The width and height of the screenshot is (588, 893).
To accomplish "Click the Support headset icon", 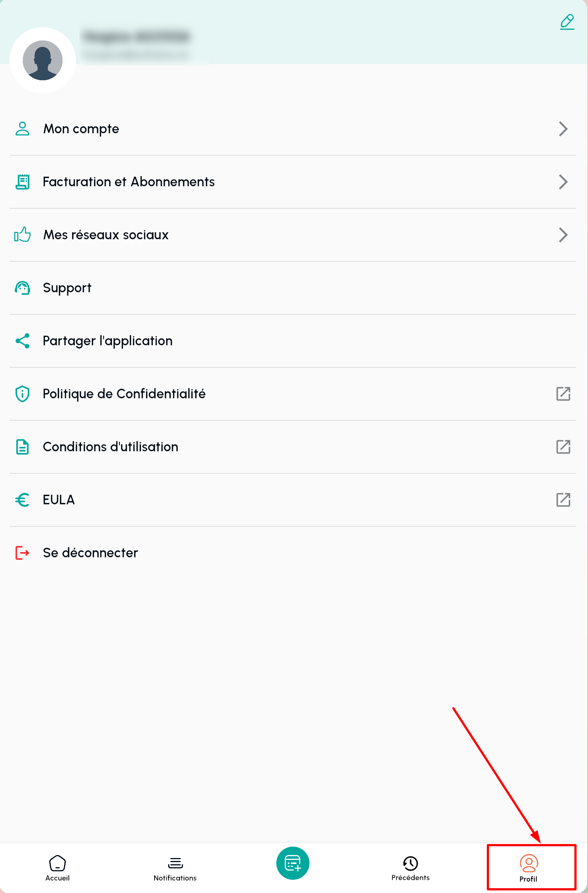I will click(x=22, y=288).
